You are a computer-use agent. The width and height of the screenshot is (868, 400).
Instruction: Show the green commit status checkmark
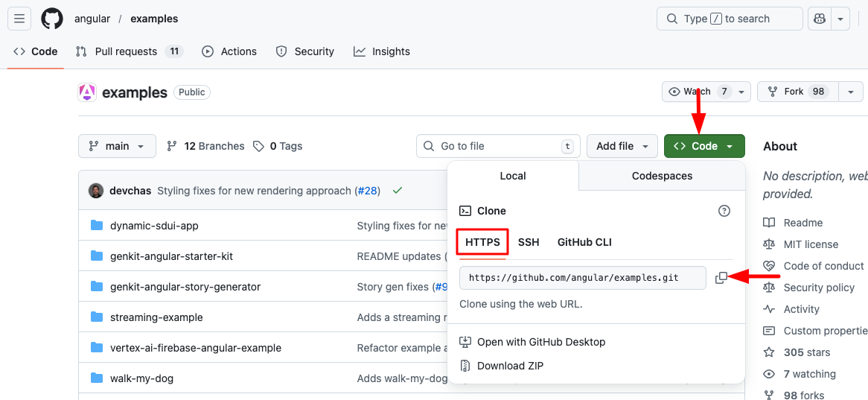397,191
